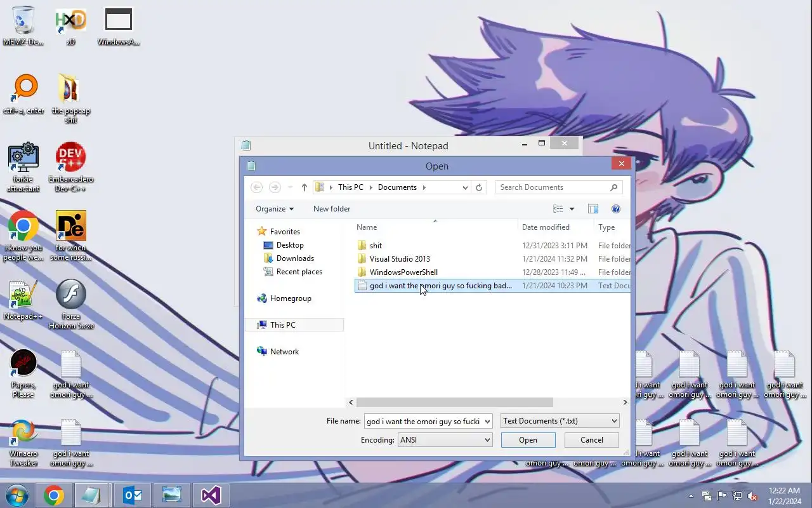Open the address bar history dropdown
812x508 pixels.
[x=465, y=187]
